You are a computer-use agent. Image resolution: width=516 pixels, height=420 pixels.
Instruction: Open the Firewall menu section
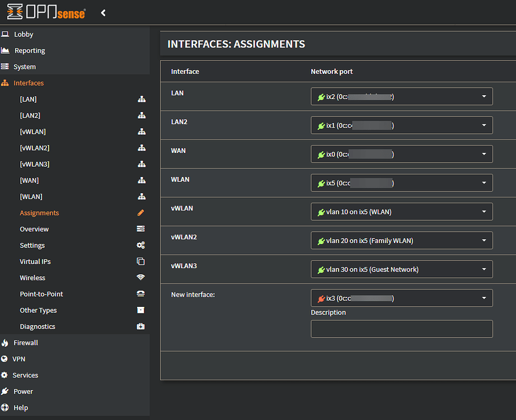[x=26, y=342]
